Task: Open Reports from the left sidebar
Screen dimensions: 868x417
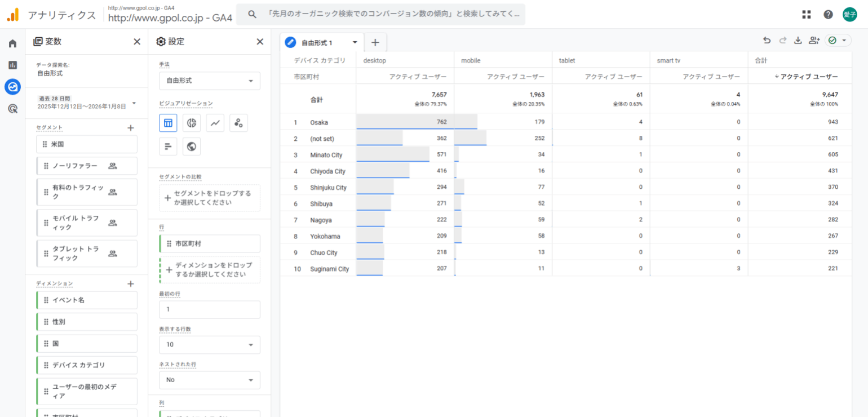Action: coord(12,65)
